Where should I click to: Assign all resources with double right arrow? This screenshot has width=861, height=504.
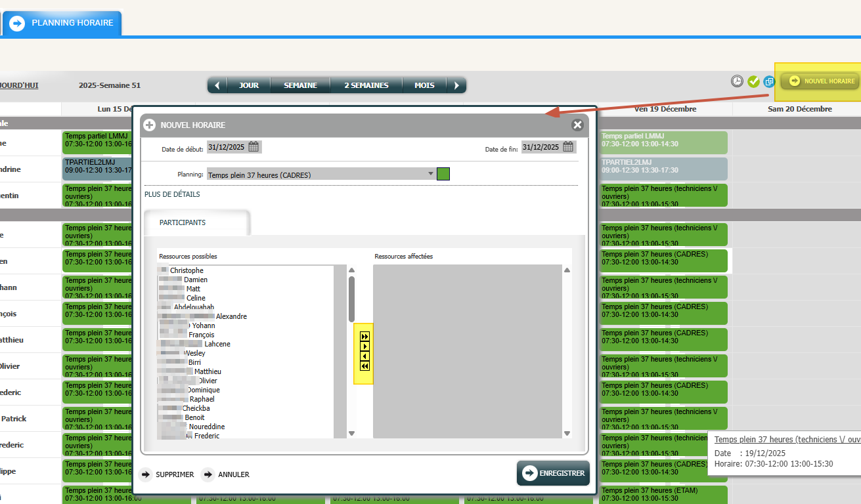tap(365, 337)
